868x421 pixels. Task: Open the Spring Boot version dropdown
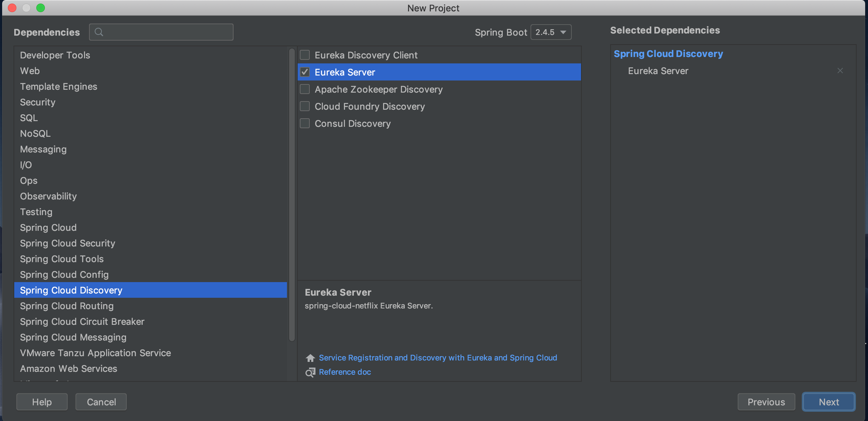(x=551, y=32)
